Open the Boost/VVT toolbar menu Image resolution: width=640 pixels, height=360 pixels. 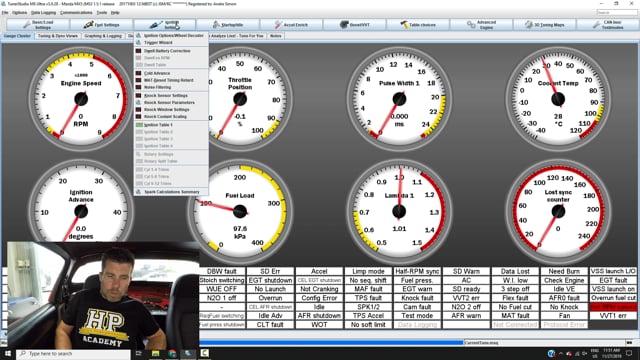354,24
